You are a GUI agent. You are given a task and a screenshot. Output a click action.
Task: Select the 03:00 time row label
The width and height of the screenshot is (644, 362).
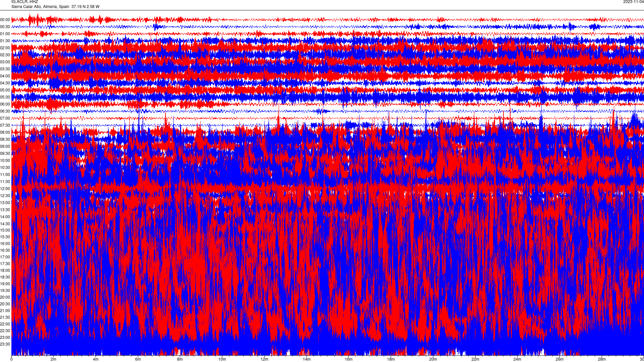point(5,62)
